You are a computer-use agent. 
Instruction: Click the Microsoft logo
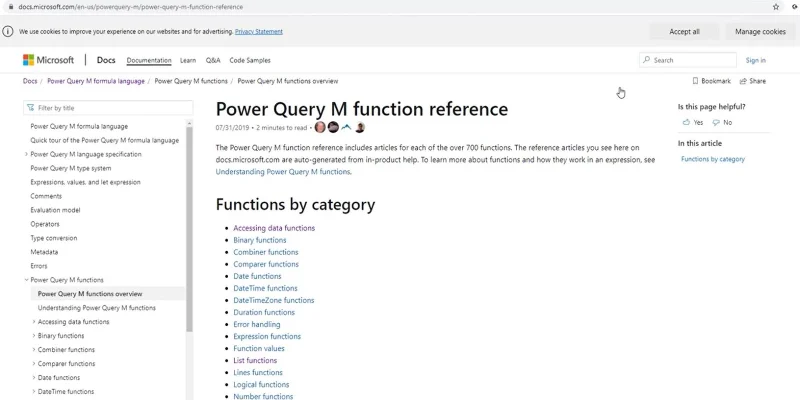point(48,60)
